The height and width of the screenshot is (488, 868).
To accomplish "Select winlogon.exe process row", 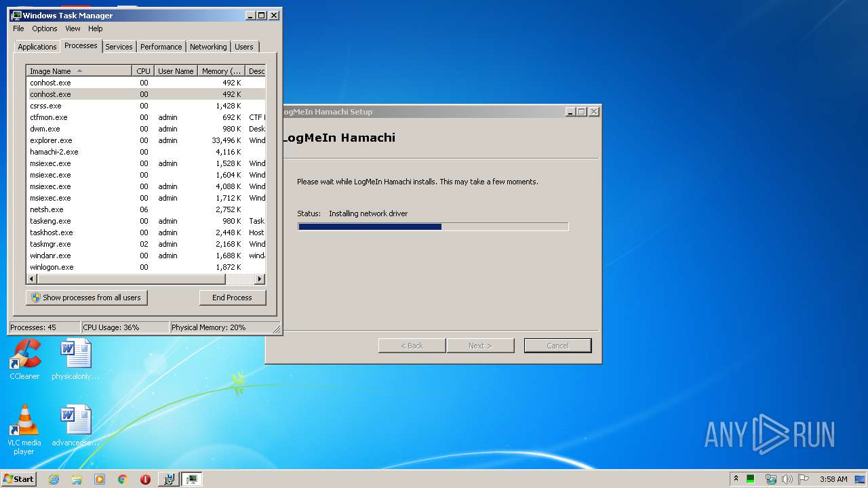I will (x=146, y=267).
